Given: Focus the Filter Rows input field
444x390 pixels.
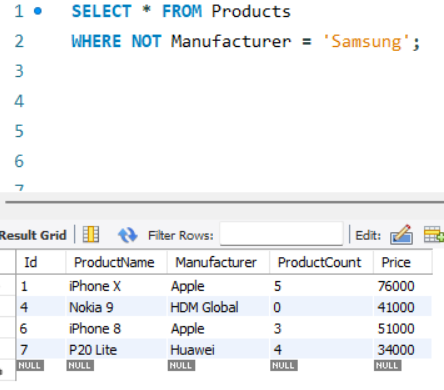Looking at the screenshot, I should [x=281, y=234].
